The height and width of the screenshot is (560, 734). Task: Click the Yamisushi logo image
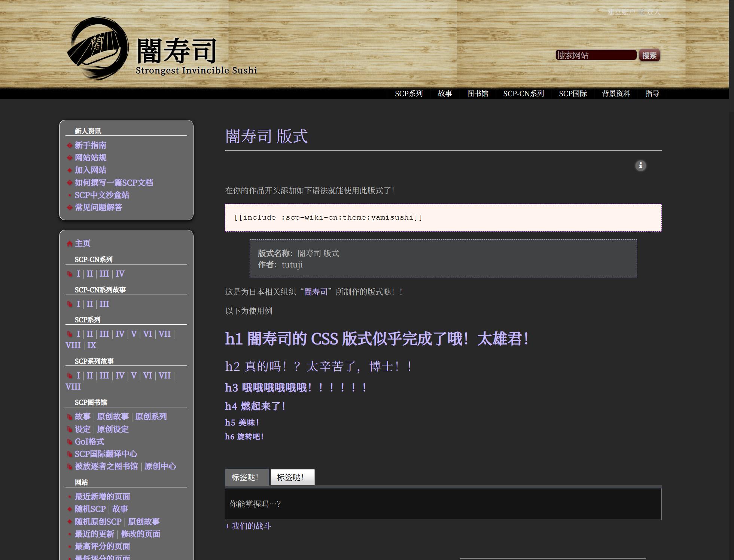coord(98,49)
